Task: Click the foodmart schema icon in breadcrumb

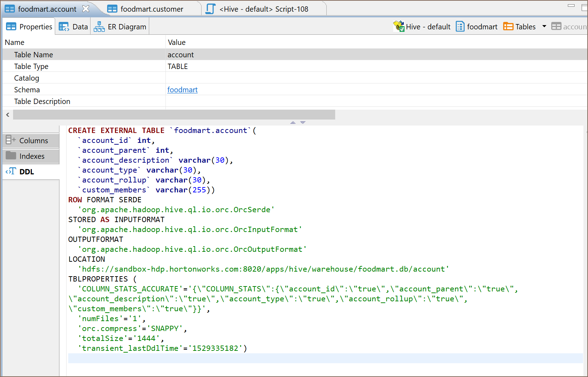Action: 460,27
